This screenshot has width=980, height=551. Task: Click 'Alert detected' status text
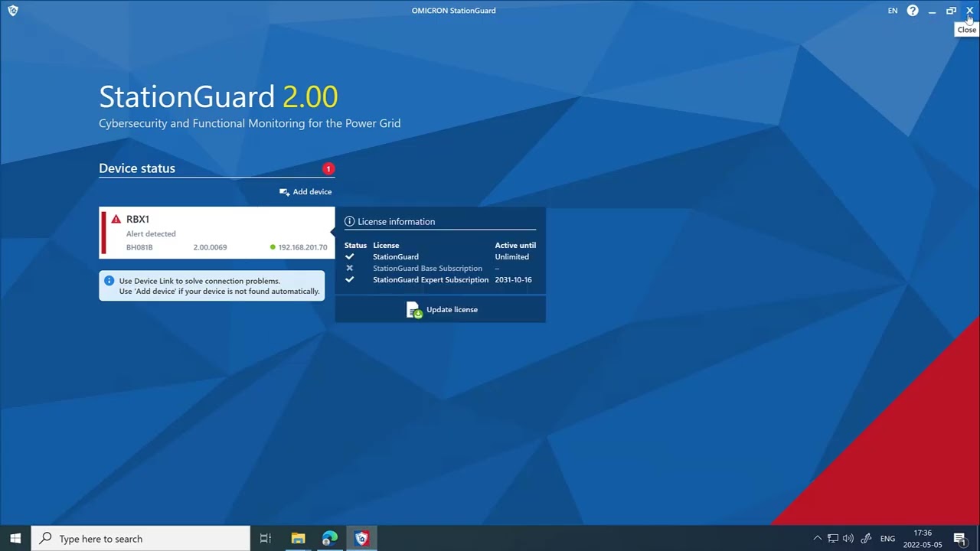tap(151, 233)
